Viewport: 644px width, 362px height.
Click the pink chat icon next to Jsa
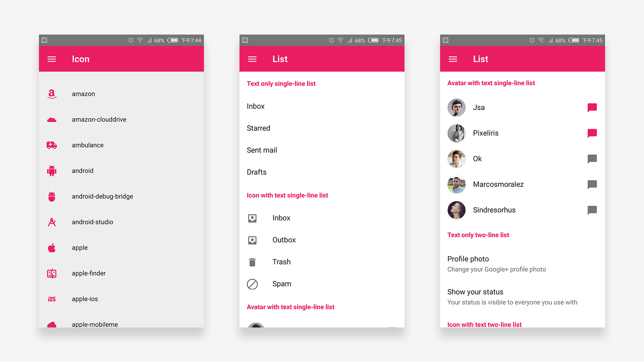click(x=592, y=107)
